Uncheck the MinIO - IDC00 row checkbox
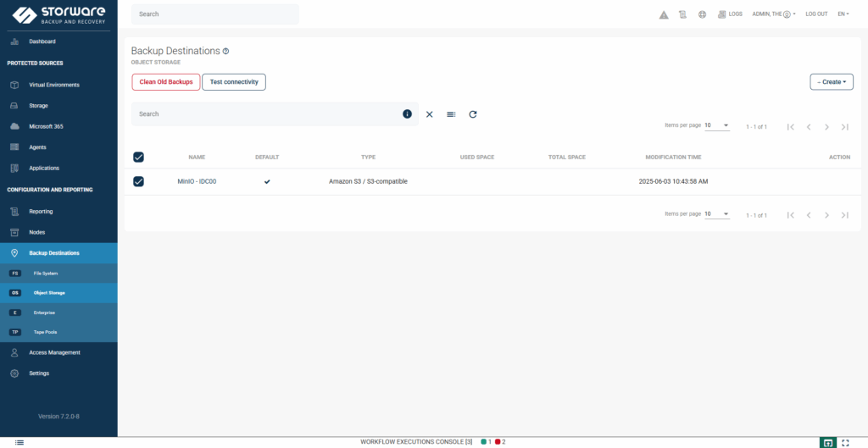Screen dimensions: 868x448 pos(139,181)
